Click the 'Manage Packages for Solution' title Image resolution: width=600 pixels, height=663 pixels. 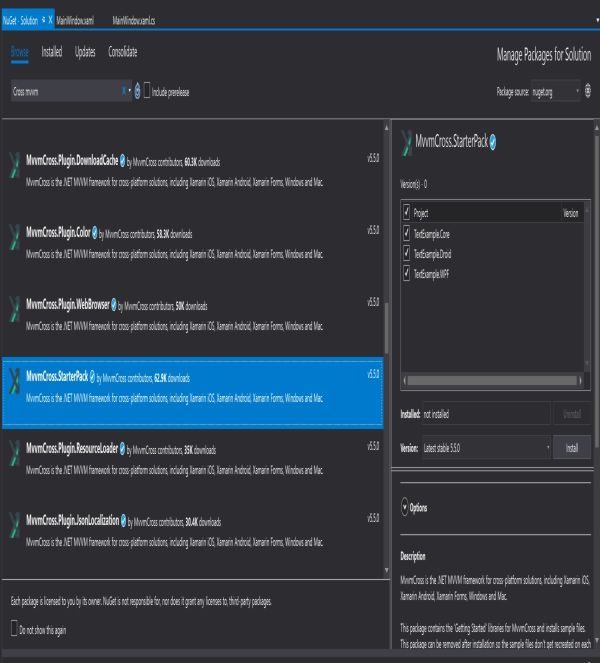(544, 55)
